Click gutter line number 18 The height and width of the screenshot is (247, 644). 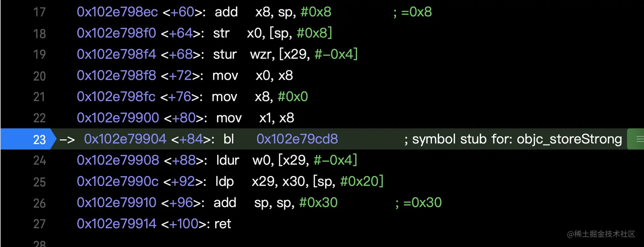coord(39,33)
